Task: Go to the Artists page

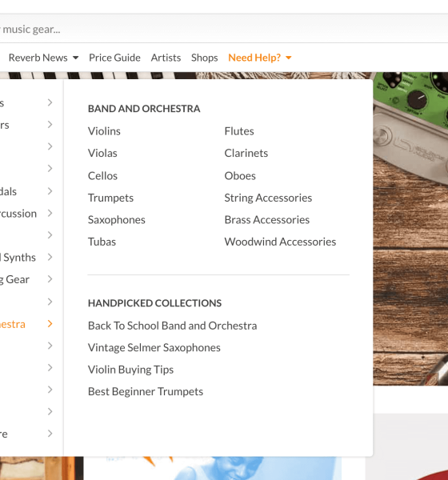Action: pos(166,58)
